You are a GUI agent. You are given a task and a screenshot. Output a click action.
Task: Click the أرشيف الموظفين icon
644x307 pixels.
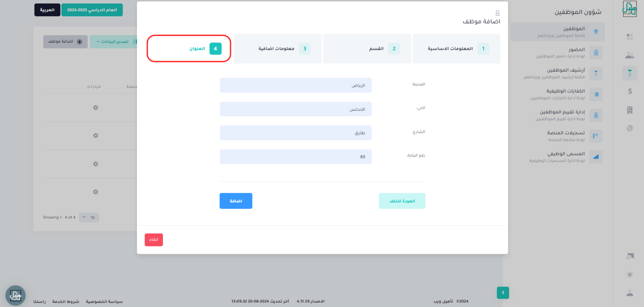point(596,73)
